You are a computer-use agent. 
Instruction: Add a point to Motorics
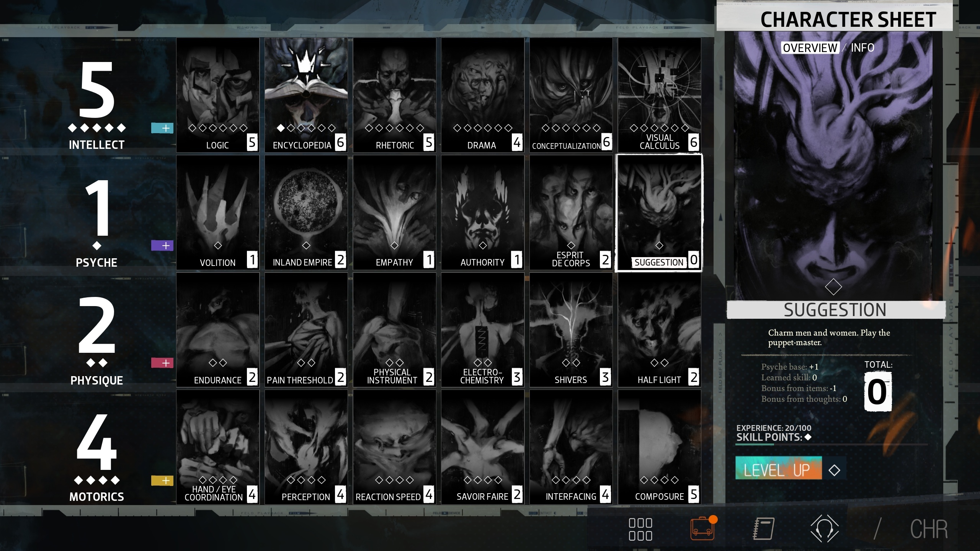162,481
